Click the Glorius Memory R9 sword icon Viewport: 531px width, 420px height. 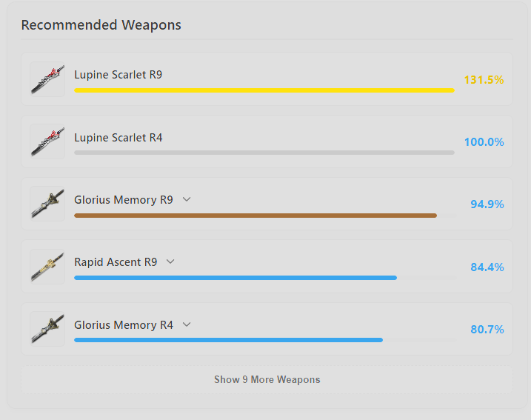click(x=47, y=204)
